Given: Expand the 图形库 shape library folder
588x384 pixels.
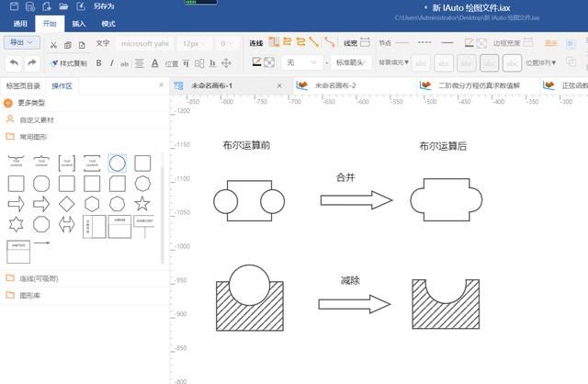Looking at the screenshot, I should 29,296.
